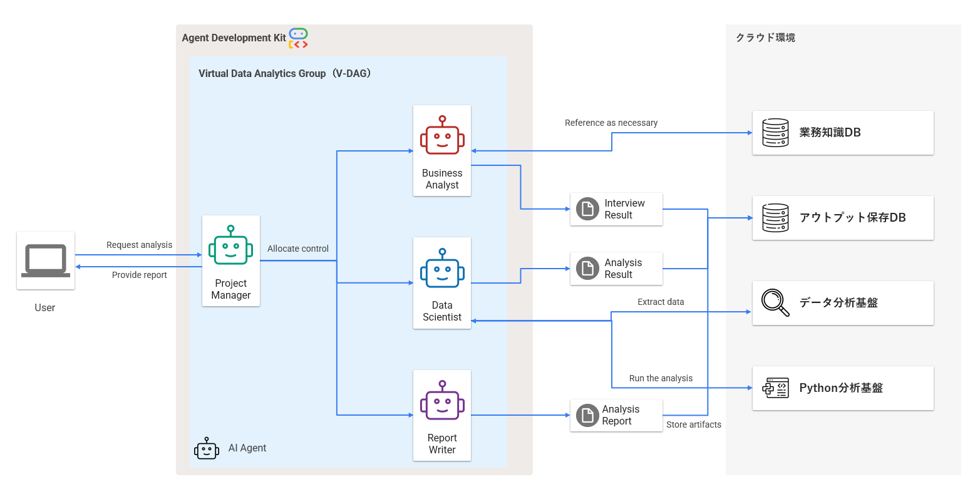
Task: Click the アウトプット保存DB database icon
Action: pyautogui.click(x=775, y=218)
